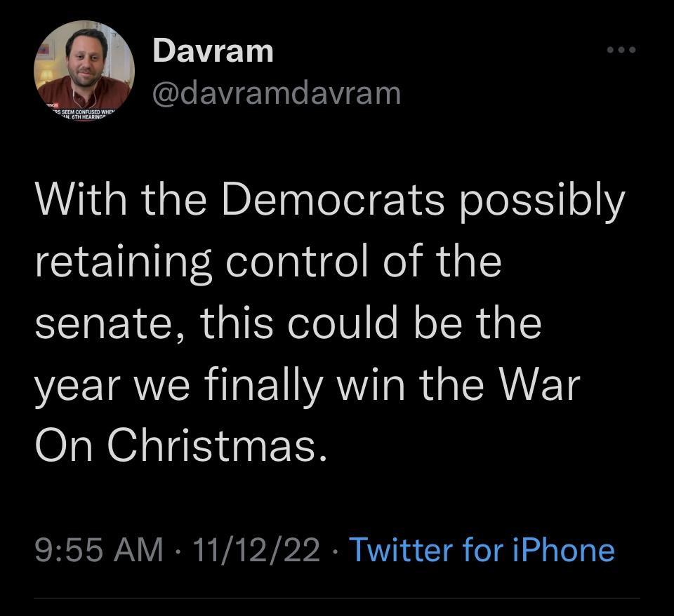
Task: Click the word With starting the tweet
Action: [x=83, y=200]
